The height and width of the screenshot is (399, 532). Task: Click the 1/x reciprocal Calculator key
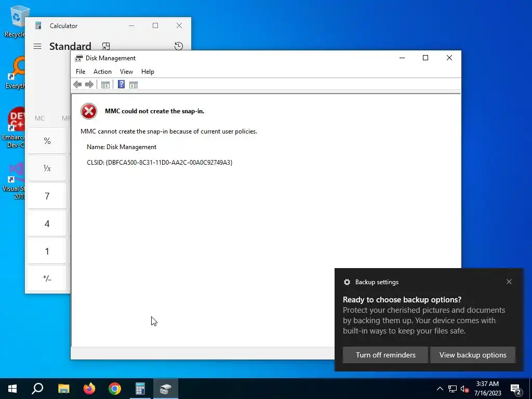point(47,168)
